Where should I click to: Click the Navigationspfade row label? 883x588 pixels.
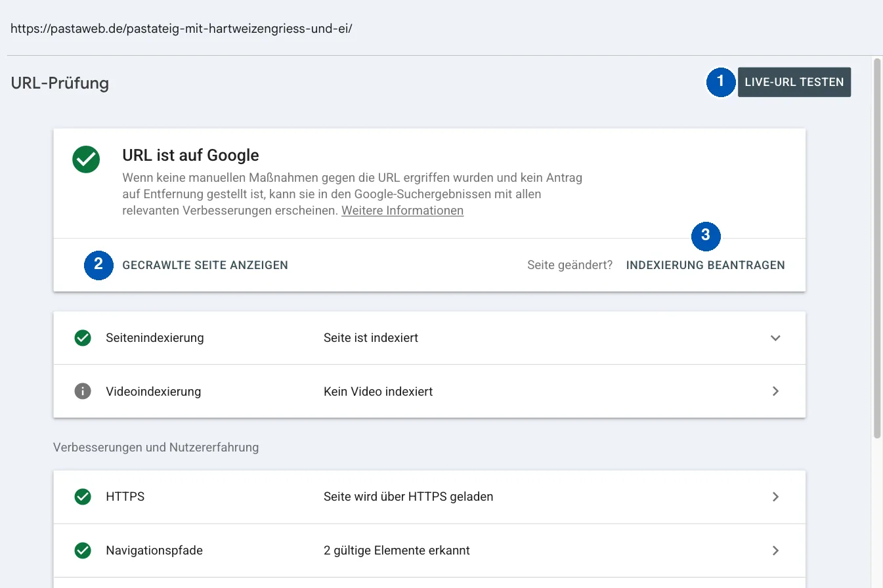click(x=154, y=550)
